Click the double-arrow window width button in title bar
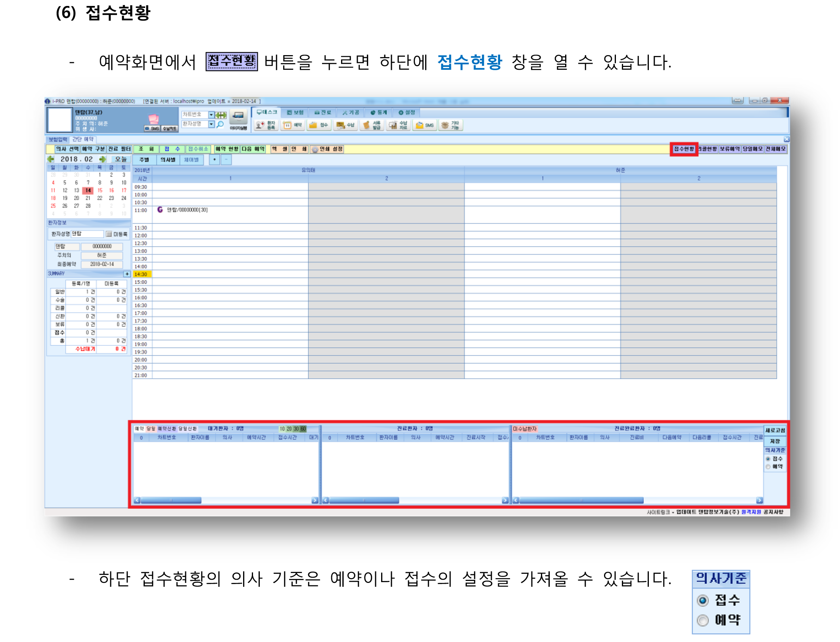 pos(738,101)
